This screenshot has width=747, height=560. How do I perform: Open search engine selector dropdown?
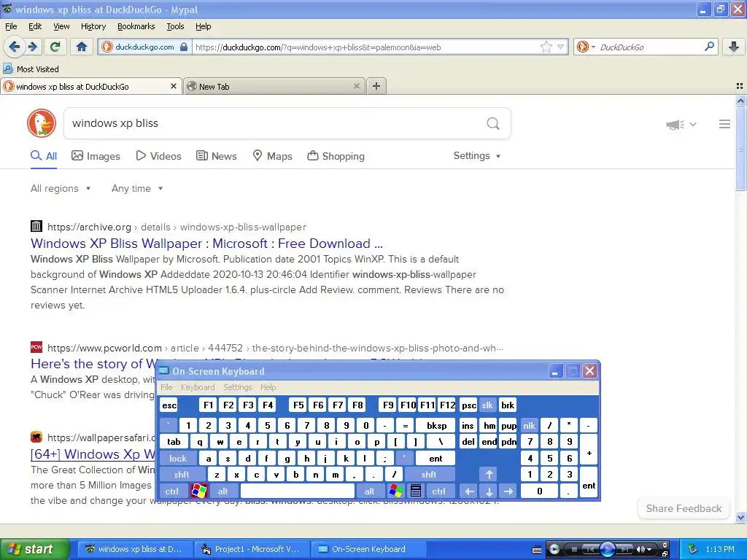pos(593,47)
